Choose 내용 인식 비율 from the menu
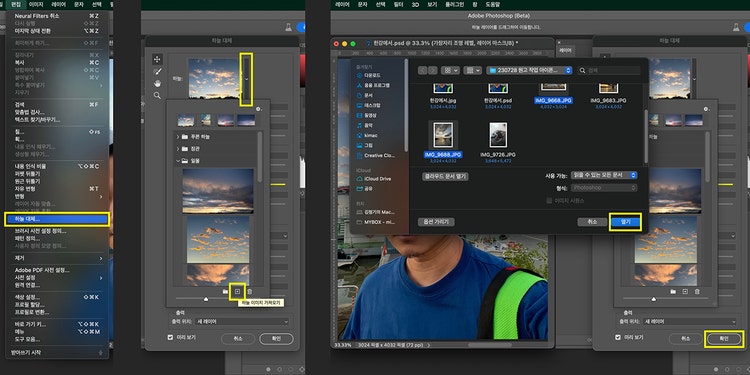This screenshot has height=375, width=750. 57,166
